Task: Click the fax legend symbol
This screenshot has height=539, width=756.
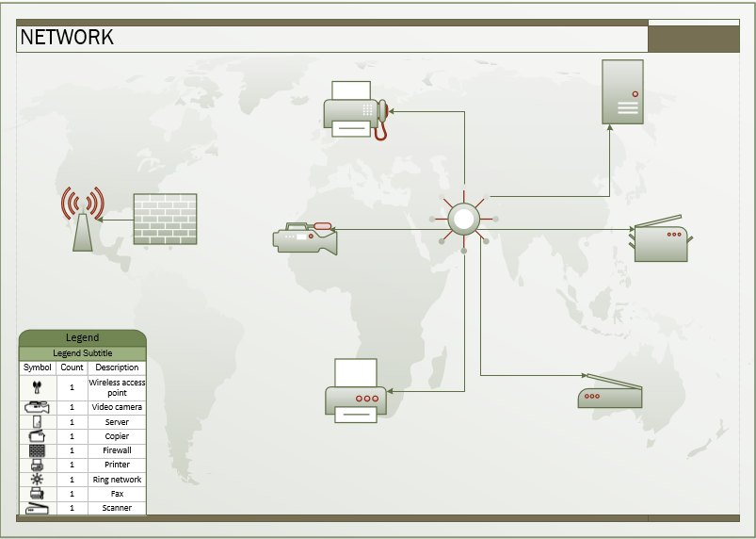Action: (37, 494)
